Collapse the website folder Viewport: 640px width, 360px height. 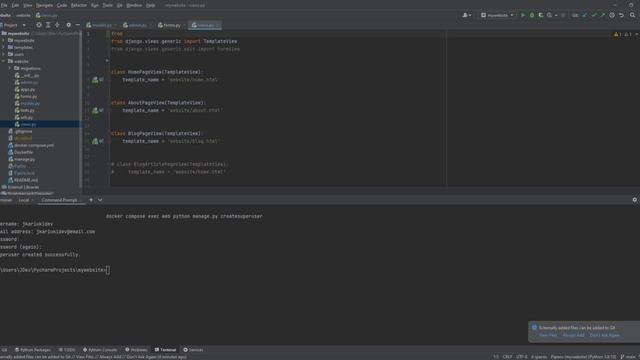pyautogui.click(x=4, y=61)
